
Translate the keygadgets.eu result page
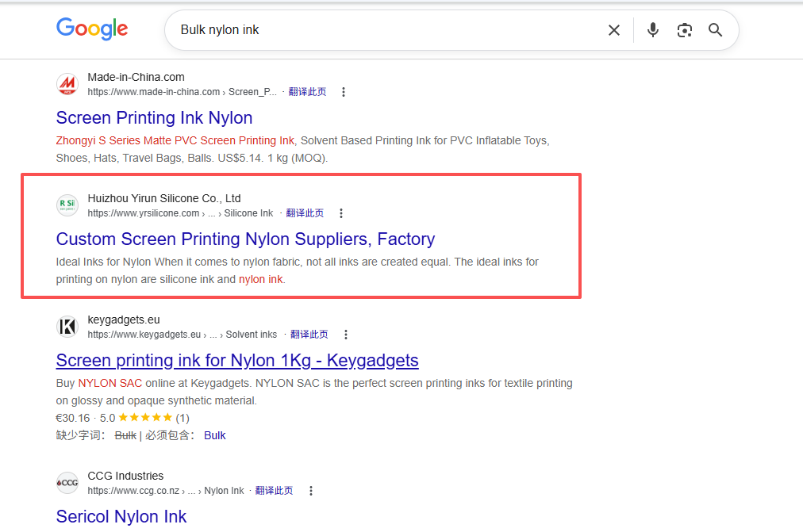point(309,335)
